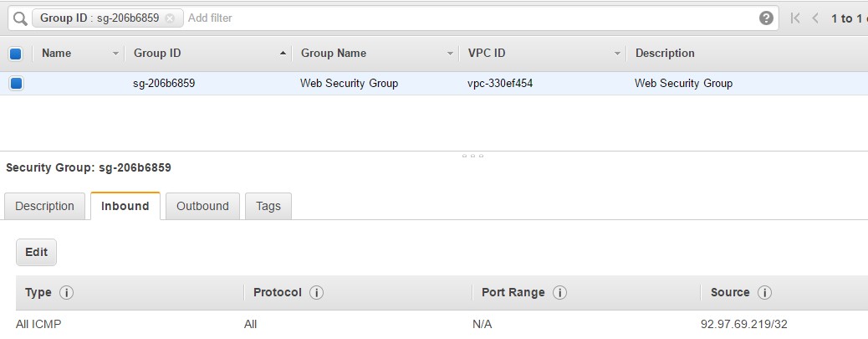The image size is (868, 339).
Task: Show info for the Type column
Action: click(x=66, y=292)
